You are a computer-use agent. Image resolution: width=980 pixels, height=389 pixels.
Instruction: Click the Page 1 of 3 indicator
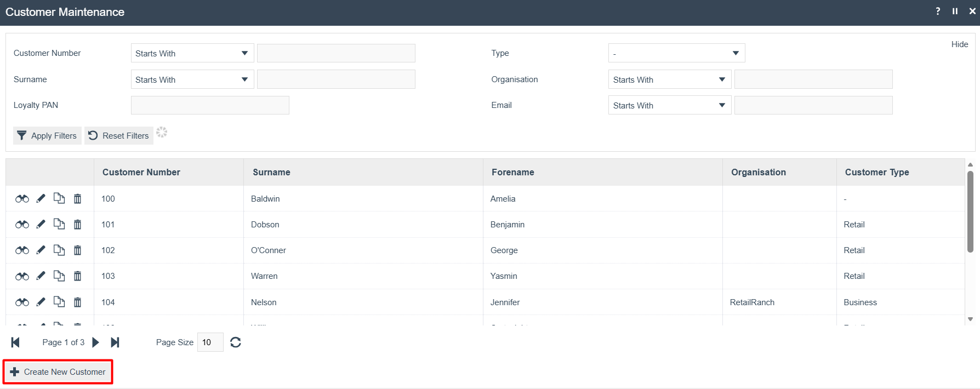coord(63,342)
